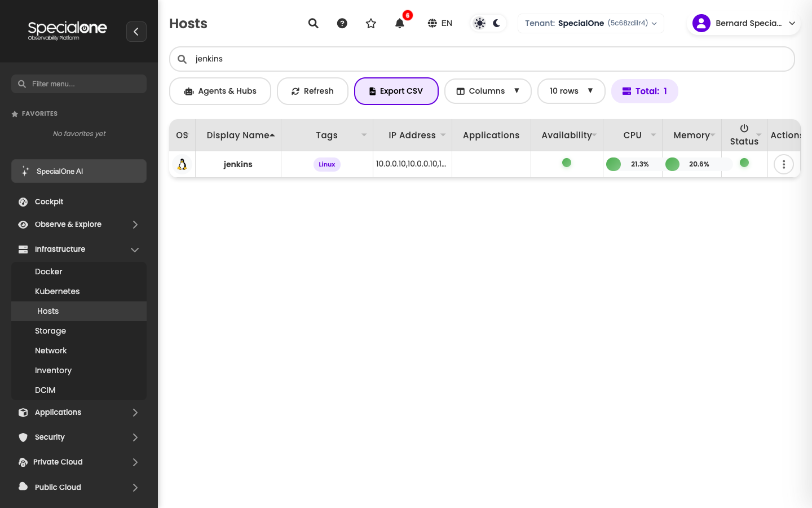The image size is (812, 508).
Task: Open the Memory column filter arrow
Action: tap(713, 135)
